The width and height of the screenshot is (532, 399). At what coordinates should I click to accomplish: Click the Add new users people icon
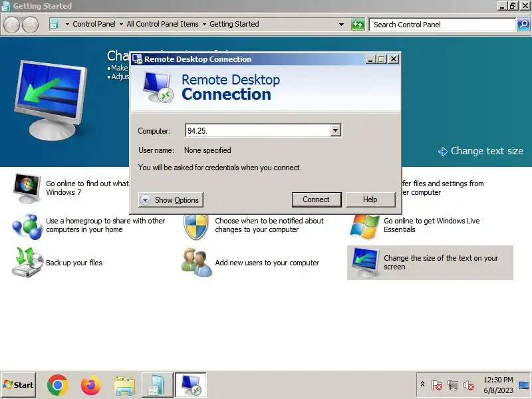pos(196,263)
